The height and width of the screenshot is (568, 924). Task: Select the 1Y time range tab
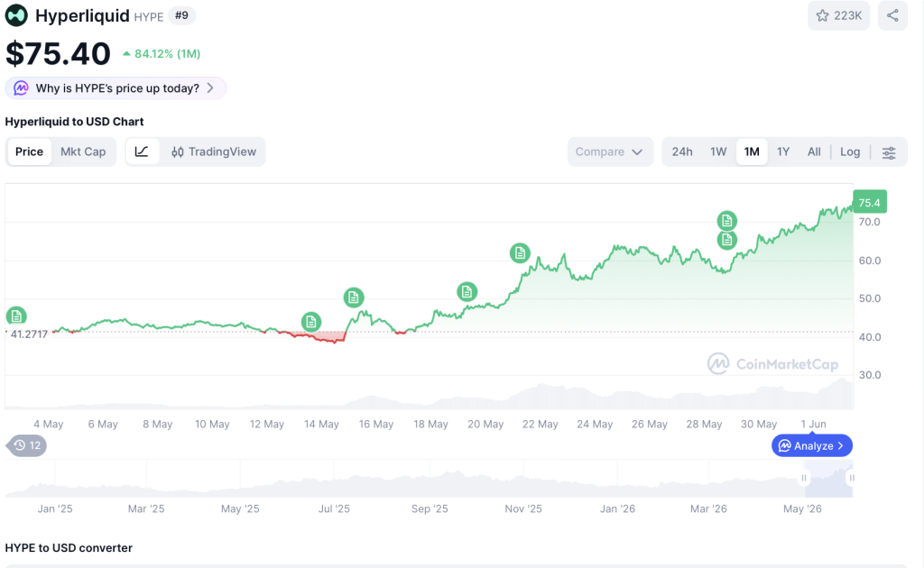point(782,151)
